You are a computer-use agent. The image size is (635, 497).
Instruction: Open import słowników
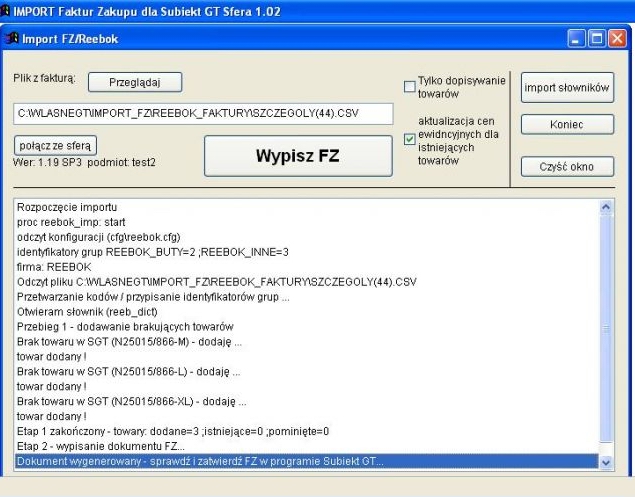click(567, 87)
